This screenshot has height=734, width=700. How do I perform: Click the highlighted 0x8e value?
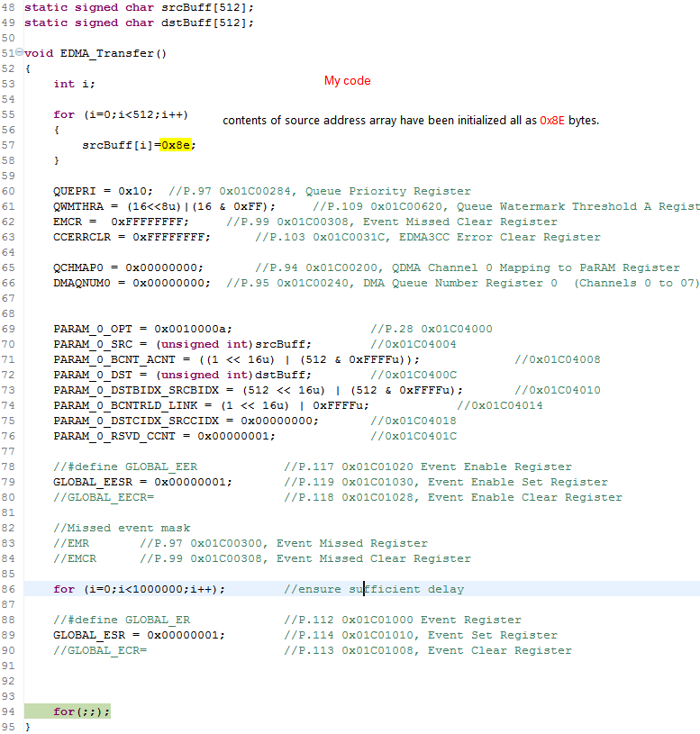tap(176, 145)
